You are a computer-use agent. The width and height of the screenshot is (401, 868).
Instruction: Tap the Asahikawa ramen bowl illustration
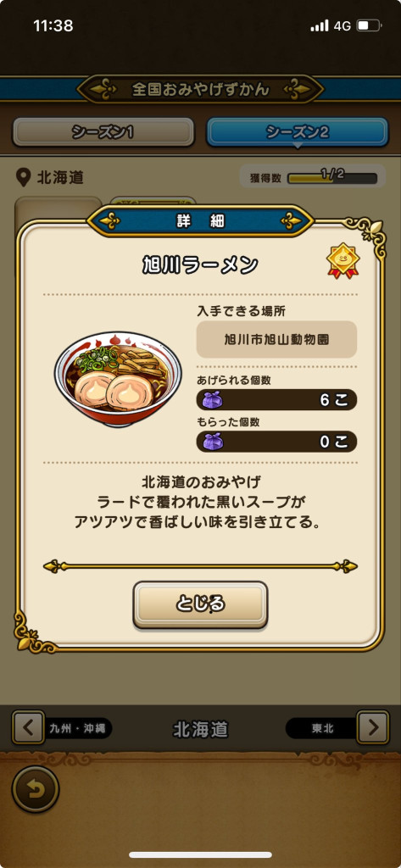pos(118,379)
